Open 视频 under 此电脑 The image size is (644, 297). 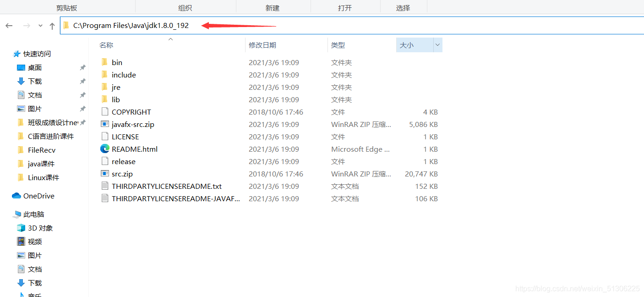click(35, 242)
